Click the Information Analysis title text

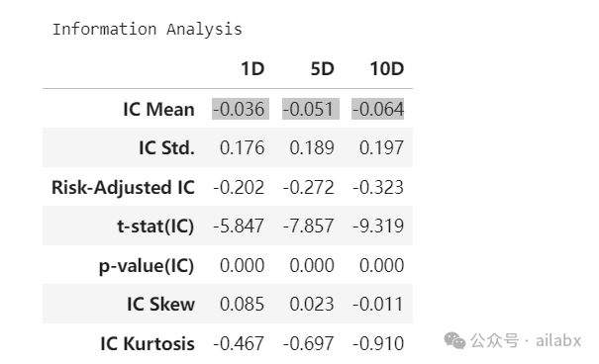148,30
